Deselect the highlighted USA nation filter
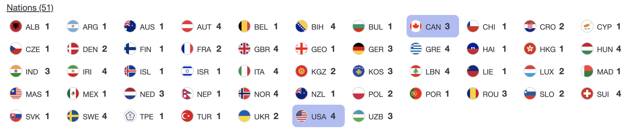The width and height of the screenshot is (644, 130). (318, 116)
